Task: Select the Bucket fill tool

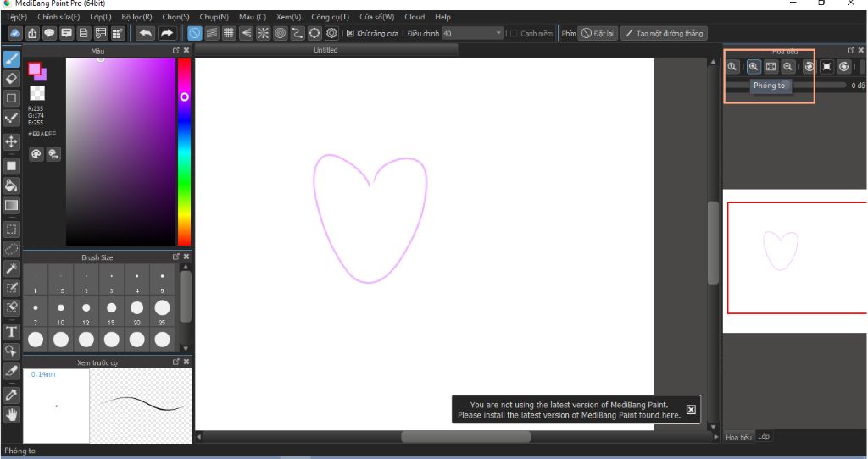Action: 12,185
